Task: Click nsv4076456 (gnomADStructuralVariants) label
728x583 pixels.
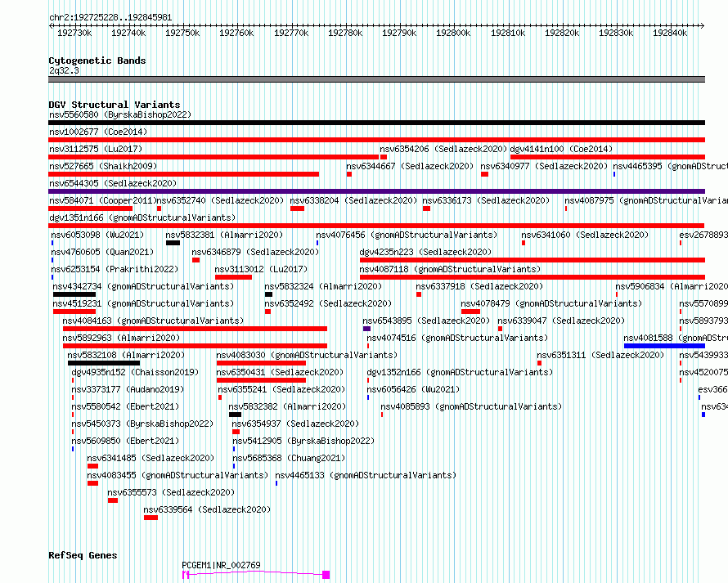Action: (407, 235)
